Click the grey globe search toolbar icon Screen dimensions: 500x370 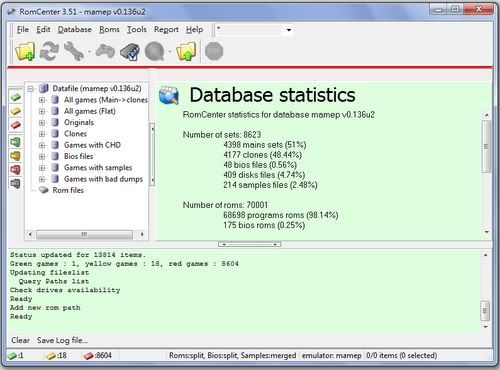coord(154,52)
